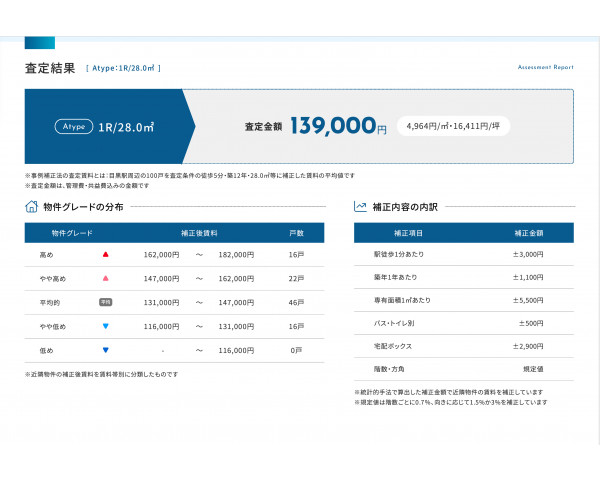Image resolution: width=600 pixels, height=480 pixels.
Task: Click the ±1,100円 correction amount
Action: 528,277
